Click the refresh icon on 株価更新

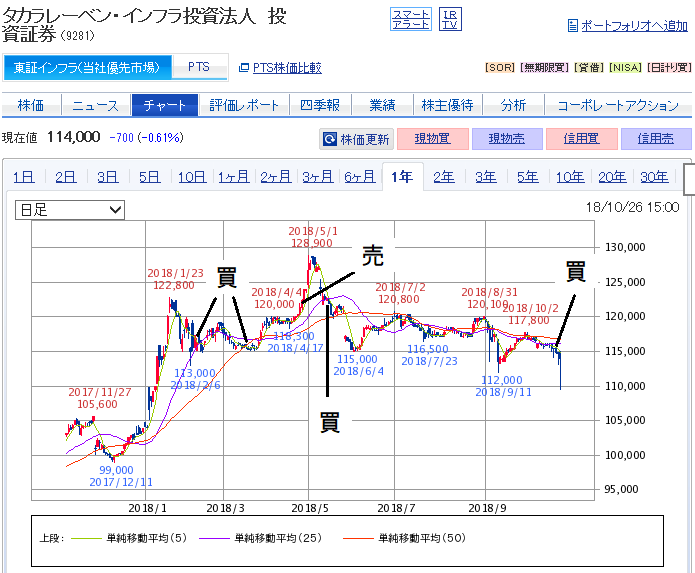[330, 140]
